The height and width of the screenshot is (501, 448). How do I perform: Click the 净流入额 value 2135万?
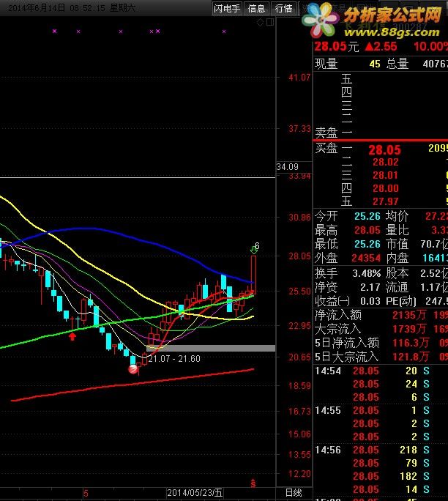tap(409, 316)
